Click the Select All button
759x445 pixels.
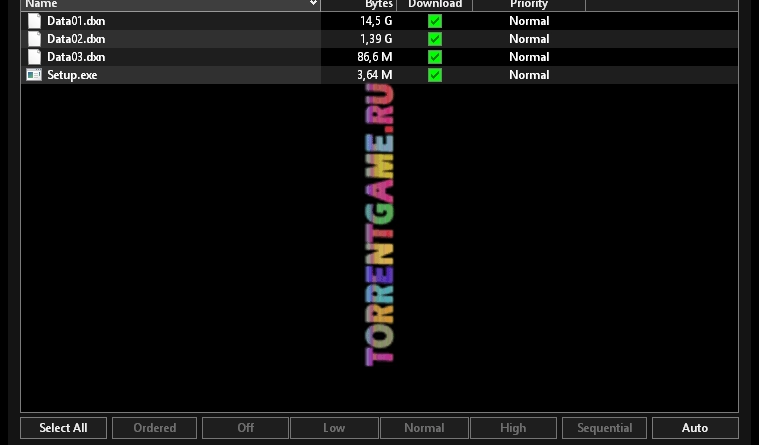point(63,428)
